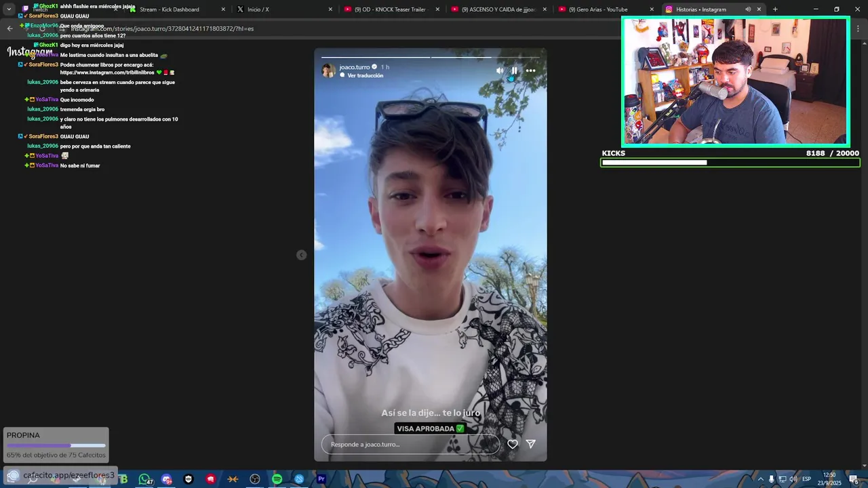Click Ver traducción under the username

[x=366, y=75]
